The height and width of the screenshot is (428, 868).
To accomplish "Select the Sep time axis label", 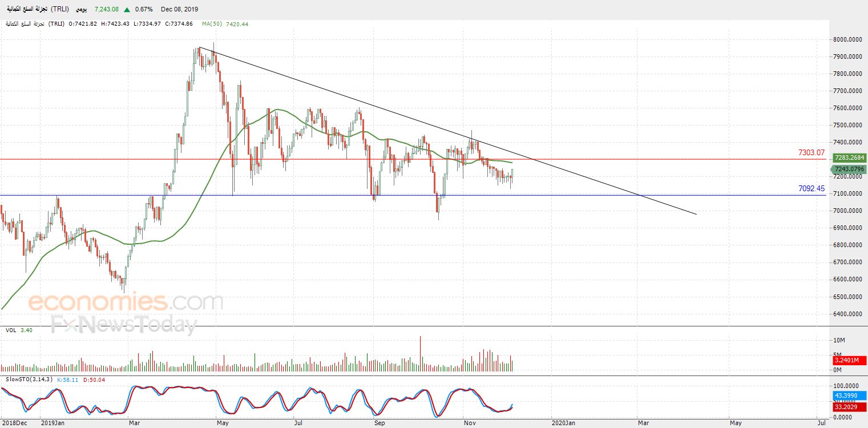I will (x=380, y=423).
